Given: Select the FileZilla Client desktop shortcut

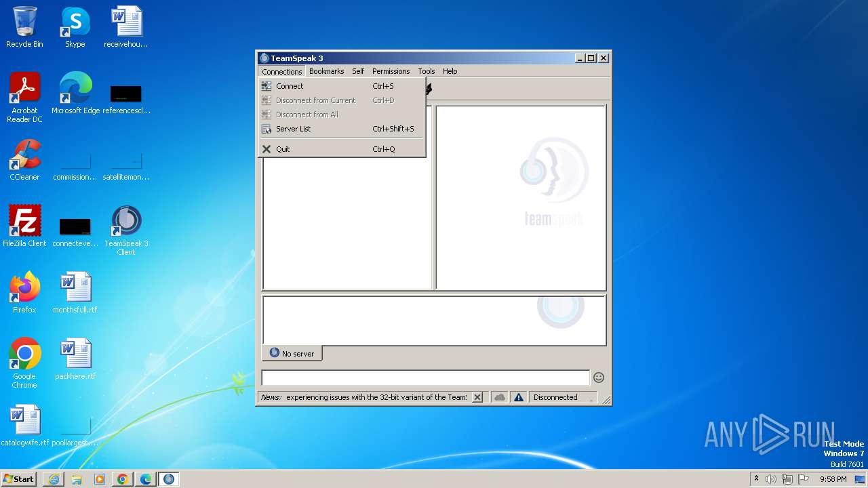Looking at the screenshot, I should click(24, 226).
